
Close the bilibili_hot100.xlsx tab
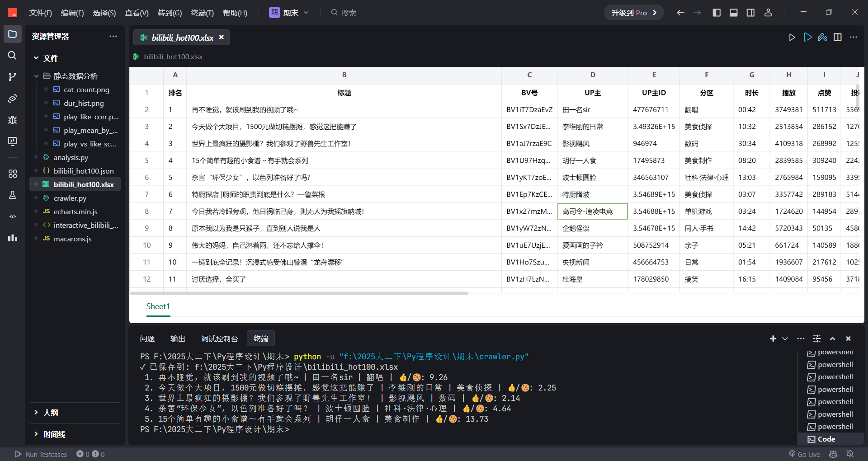click(222, 37)
